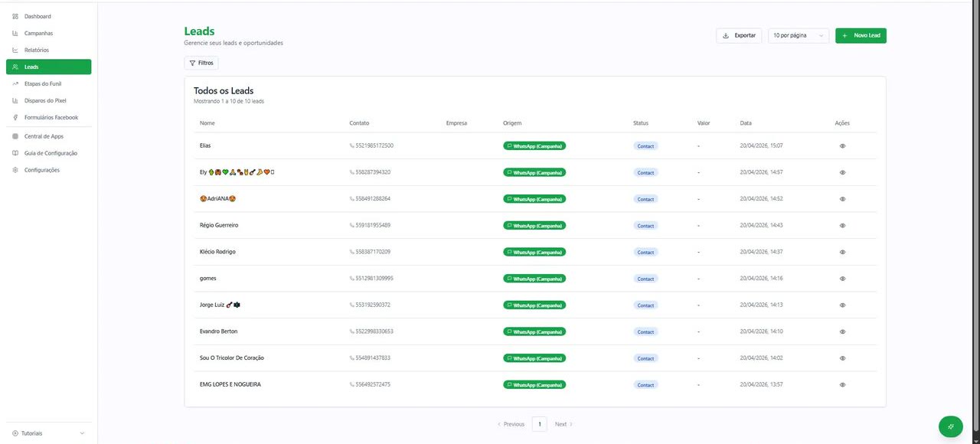Viewport: 980px width, 444px height.
Task: Click WhatsApp badge in Evandro Berton row
Action: [x=534, y=331]
